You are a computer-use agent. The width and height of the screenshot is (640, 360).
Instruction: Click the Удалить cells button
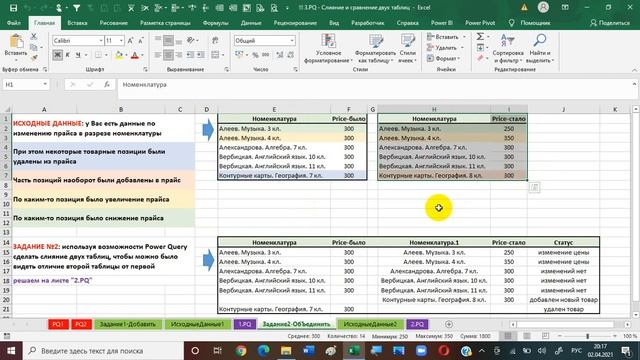(445, 48)
